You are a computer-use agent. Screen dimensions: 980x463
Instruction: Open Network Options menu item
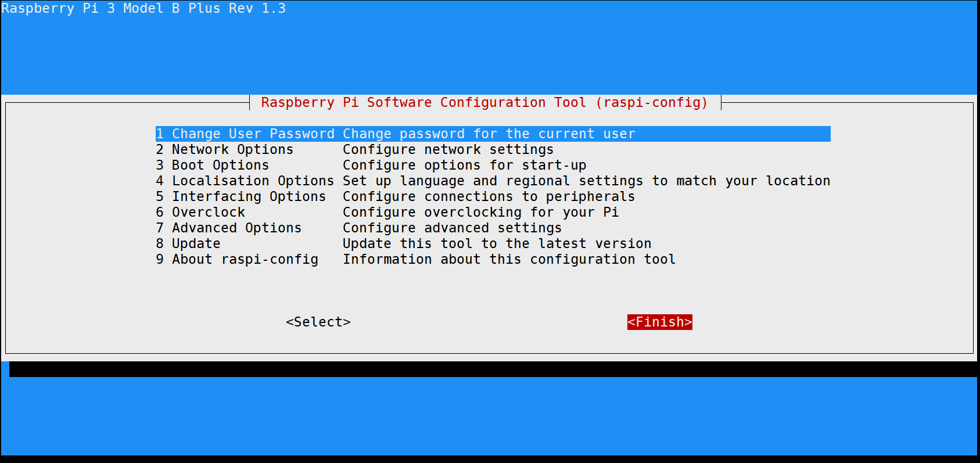click(x=232, y=150)
